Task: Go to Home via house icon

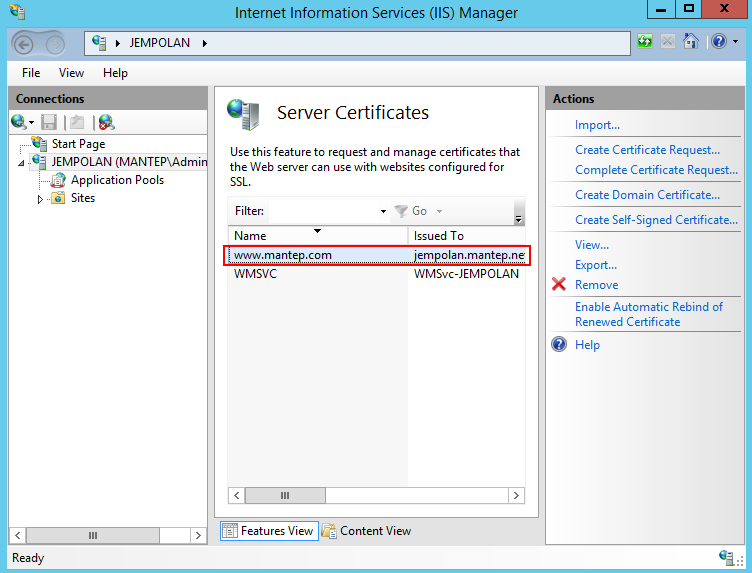Action: [691, 41]
